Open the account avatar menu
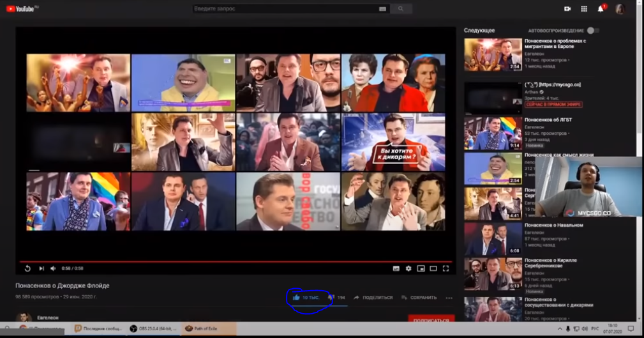The height and width of the screenshot is (338, 644). 620,9
